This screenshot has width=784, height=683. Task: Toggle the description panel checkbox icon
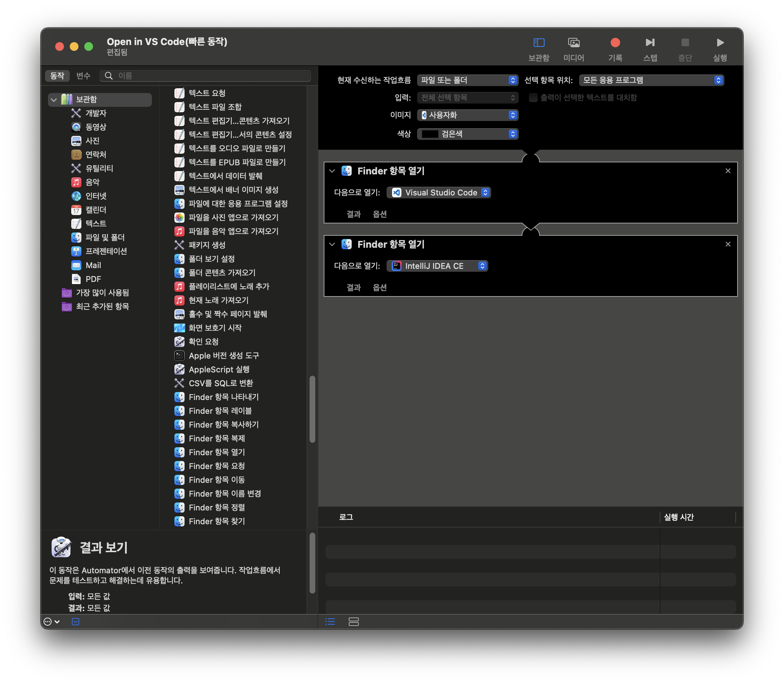[x=76, y=622]
